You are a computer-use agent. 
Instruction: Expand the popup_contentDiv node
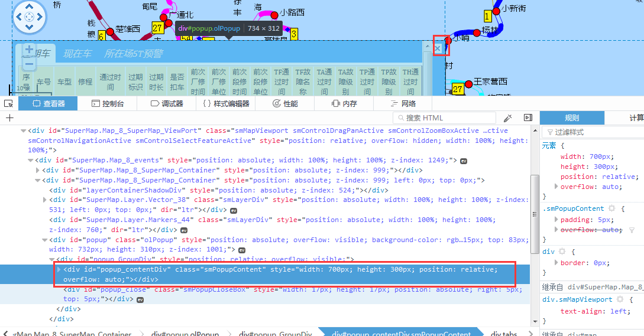click(x=59, y=269)
